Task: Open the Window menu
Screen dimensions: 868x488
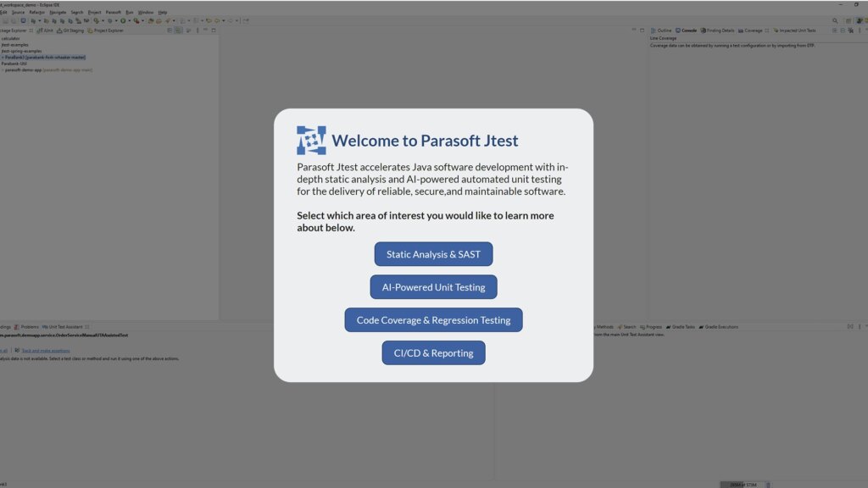Action: point(146,12)
